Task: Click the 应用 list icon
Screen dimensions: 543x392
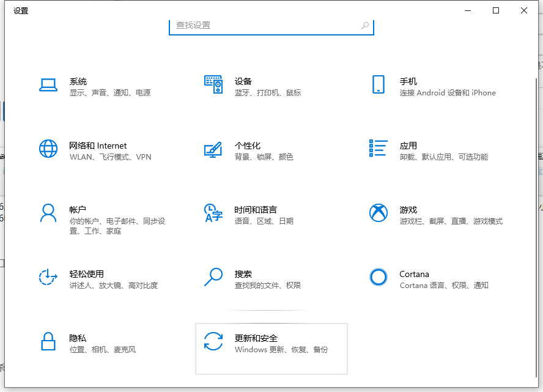Action: coord(379,149)
